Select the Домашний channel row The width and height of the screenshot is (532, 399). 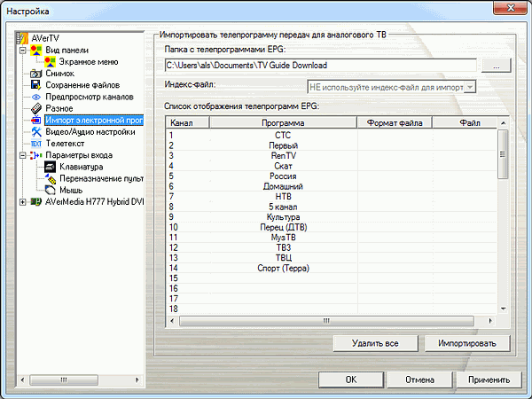click(332, 186)
